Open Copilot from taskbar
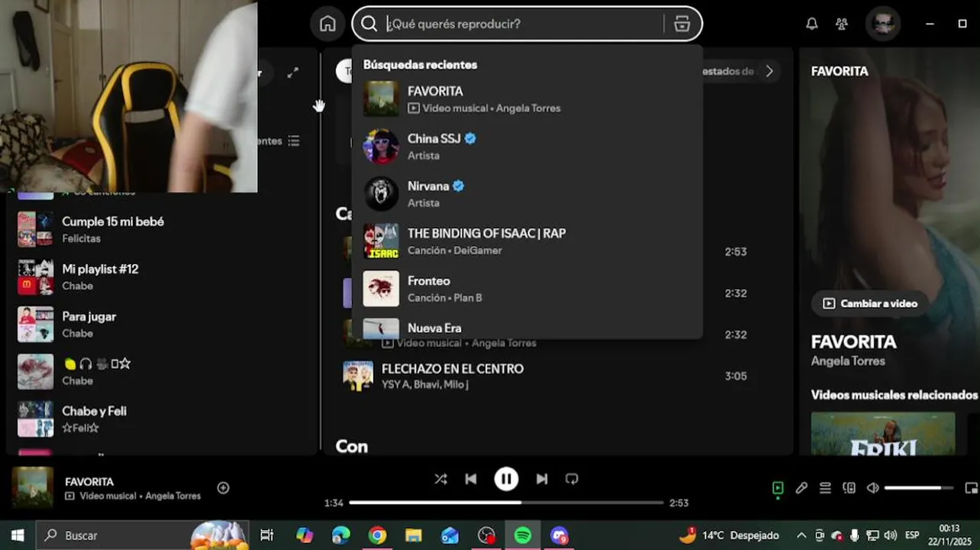980x550 pixels. pos(305,535)
